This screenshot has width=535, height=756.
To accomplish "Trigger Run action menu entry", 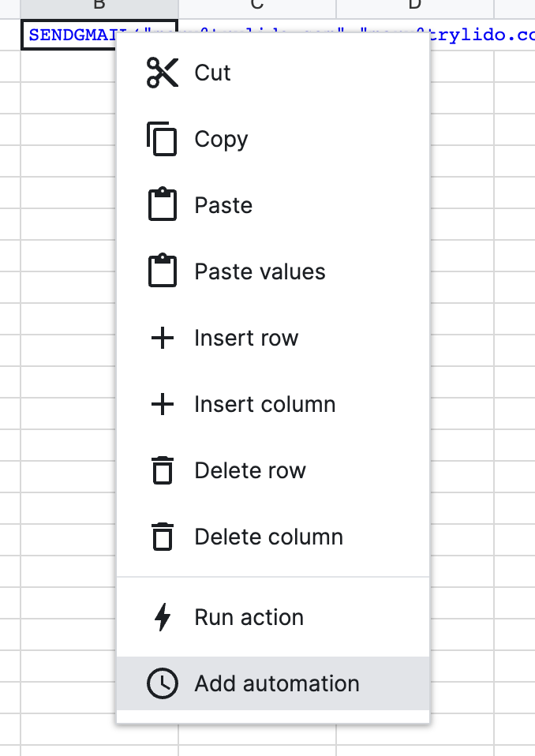I will (x=249, y=617).
